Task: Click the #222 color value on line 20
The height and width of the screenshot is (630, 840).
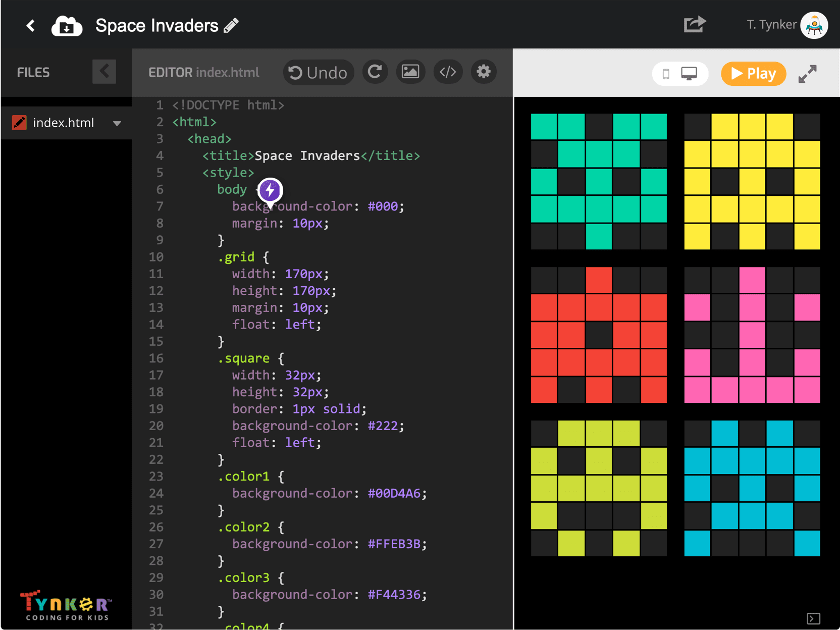Action: 383,426
